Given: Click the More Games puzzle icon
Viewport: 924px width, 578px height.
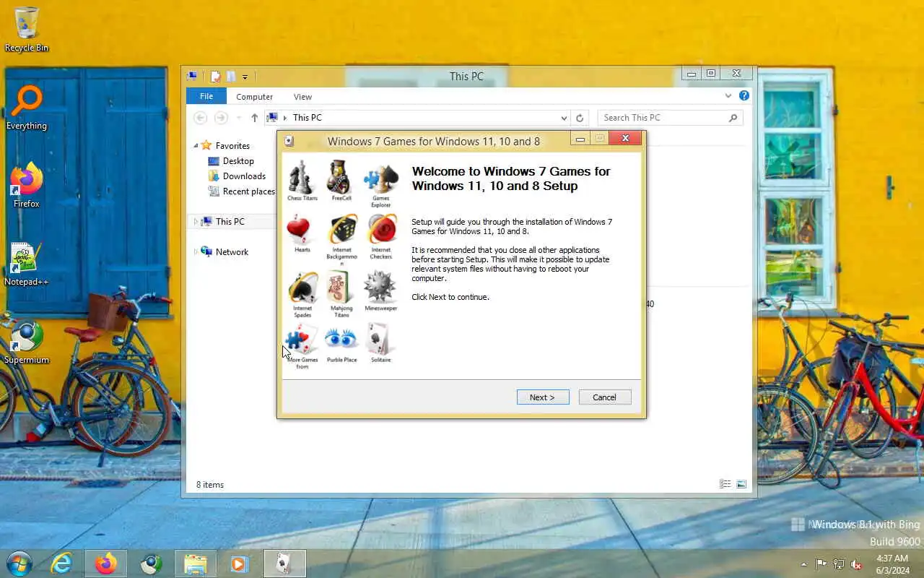Looking at the screenshot, I should [302, 339].
